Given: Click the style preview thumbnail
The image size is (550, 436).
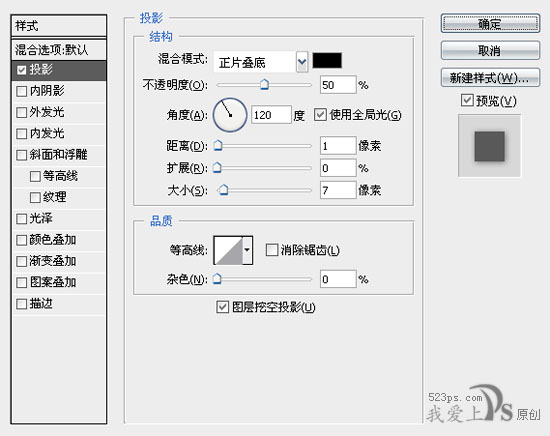Looking at the screenshot, I should (x=490, y=146).
